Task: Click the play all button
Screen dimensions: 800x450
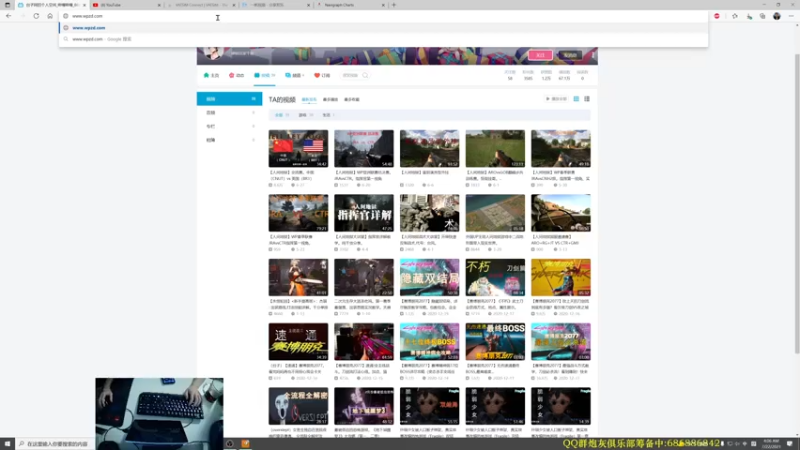Action: coord(556,99)
